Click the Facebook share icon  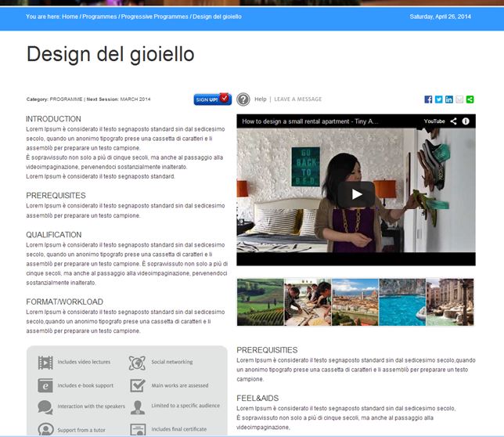pos(428,99)
